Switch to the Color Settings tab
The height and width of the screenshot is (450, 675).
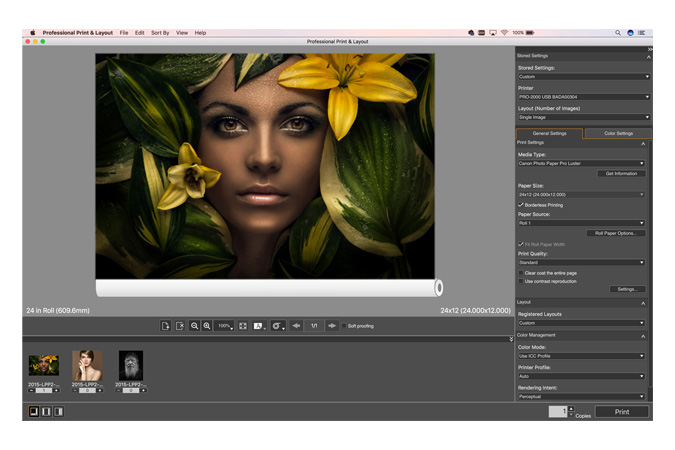pyautogui.click(x=618, y=133)
